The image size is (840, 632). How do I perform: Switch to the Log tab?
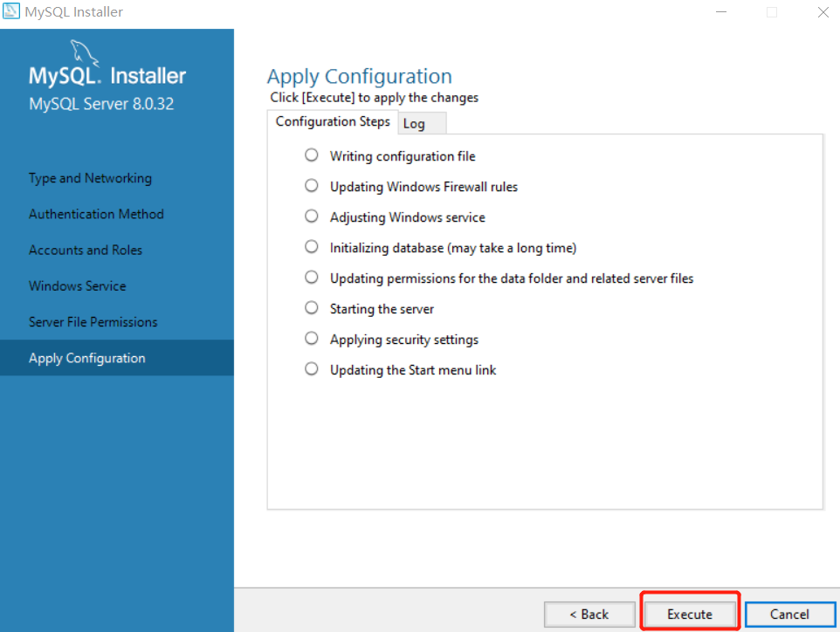point(422,124)
